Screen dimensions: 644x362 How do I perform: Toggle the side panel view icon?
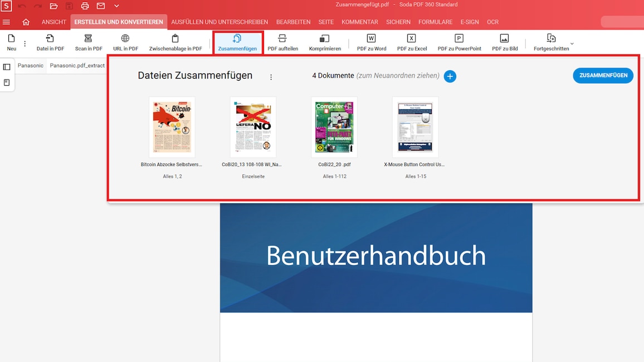click(x=7, y=67)
